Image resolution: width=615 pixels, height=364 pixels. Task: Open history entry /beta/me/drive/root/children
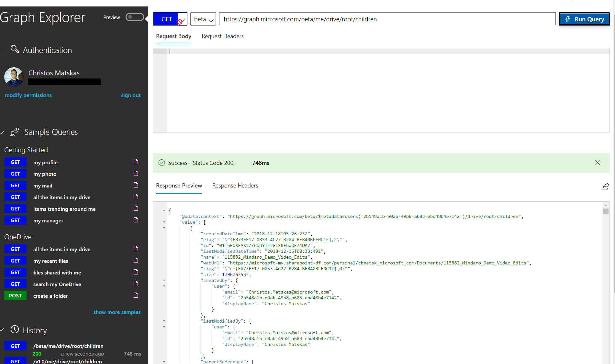[68, 346]
